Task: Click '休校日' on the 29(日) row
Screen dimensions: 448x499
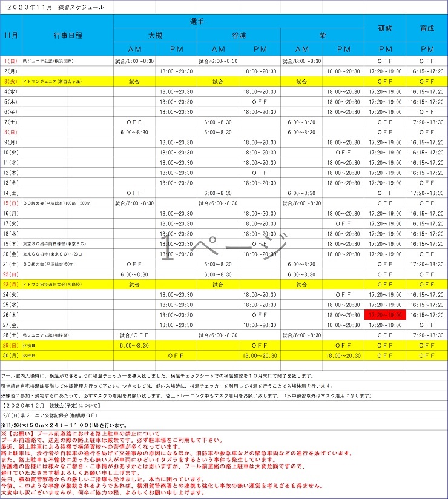Action: [x=29, y=345]
